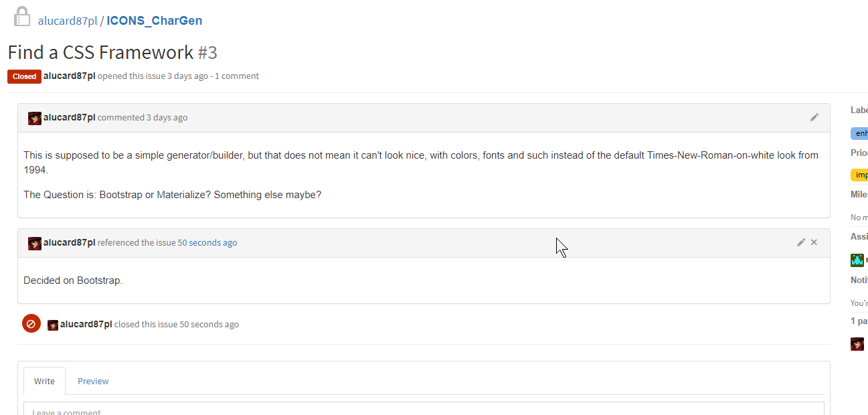Click the '50 seconds ago' reference link

click(207, 242)
